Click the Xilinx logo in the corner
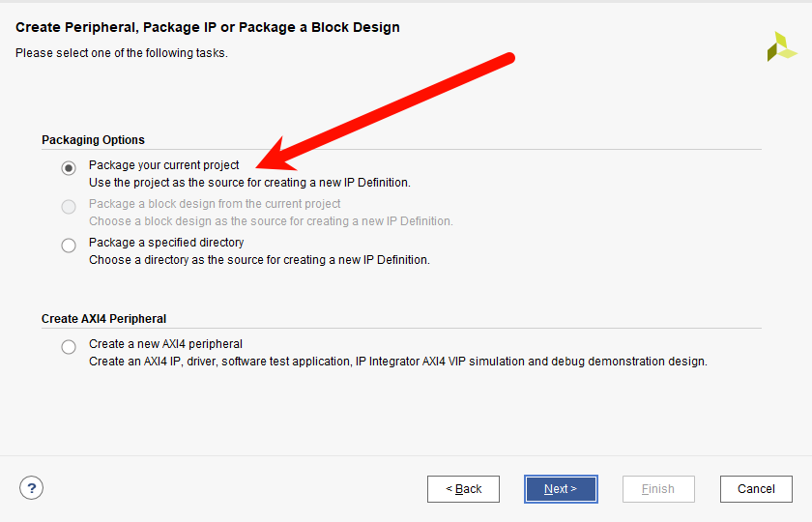Screen dimensions: 812x522 782,46
